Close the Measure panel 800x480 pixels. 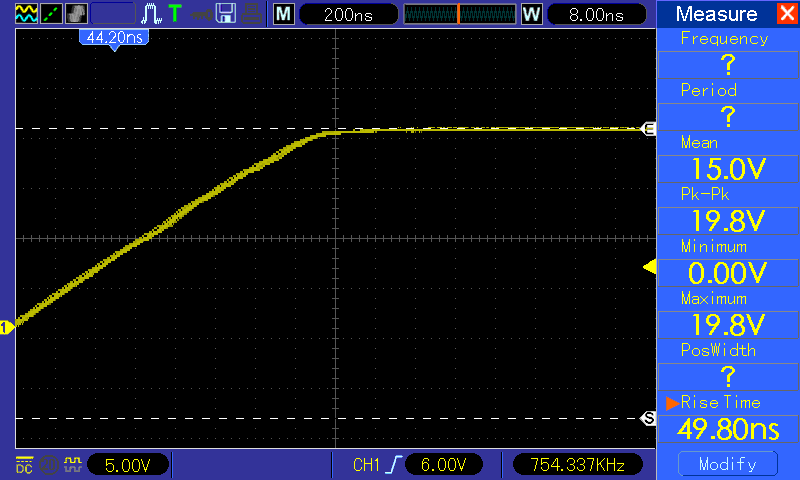(x=787, y=13)
